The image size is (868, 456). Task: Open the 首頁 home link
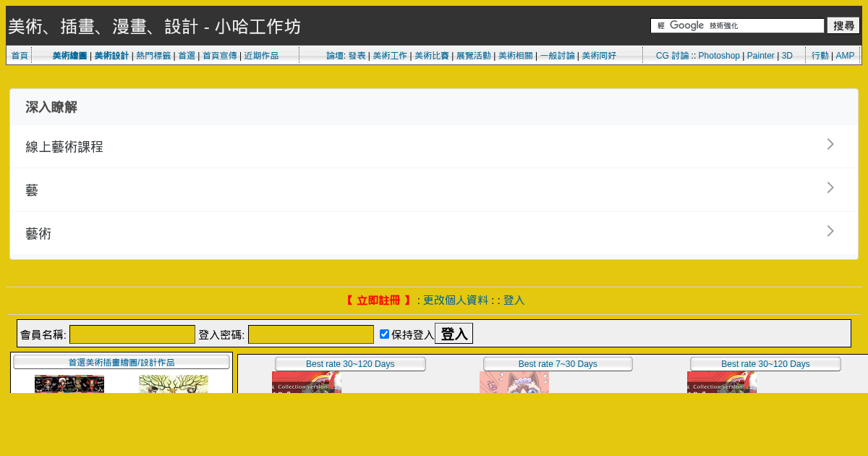coord(20,56)
